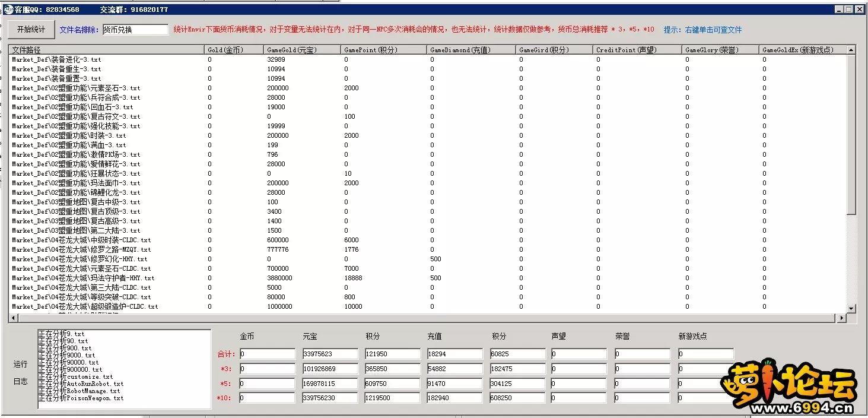Click the GamePoint cell showing 18888
The height and width of the screenshot is (418, 868).
pos(353,278)
